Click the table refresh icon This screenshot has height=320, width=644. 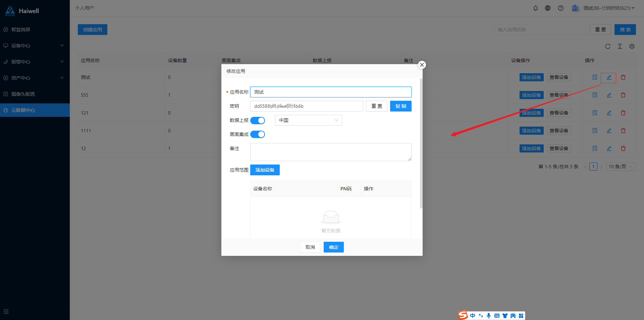point(608,46)
